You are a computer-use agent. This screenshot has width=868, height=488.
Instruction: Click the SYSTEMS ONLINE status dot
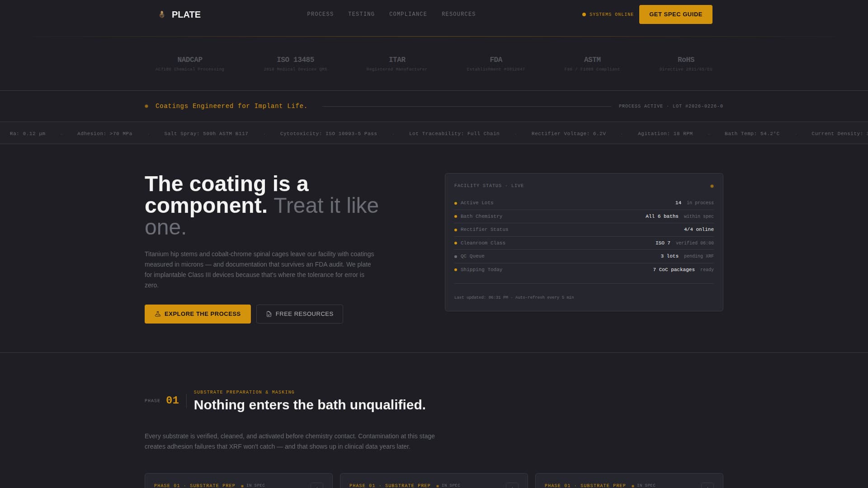[584, 14]
